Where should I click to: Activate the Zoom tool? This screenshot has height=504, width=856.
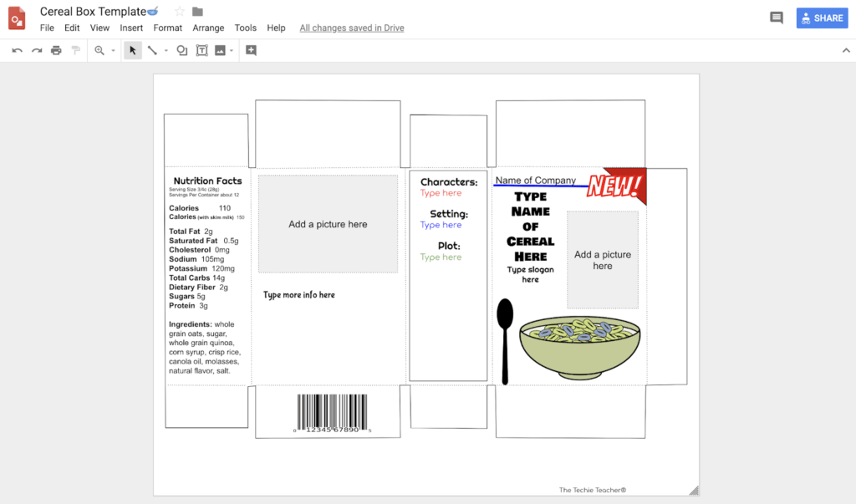point(99,50)
